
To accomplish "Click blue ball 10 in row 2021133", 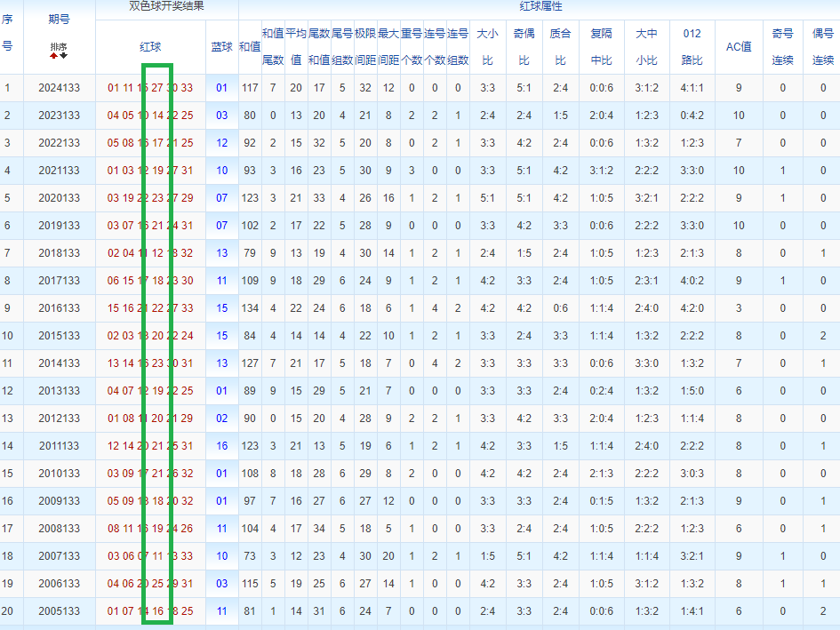I will pos(222,171).
